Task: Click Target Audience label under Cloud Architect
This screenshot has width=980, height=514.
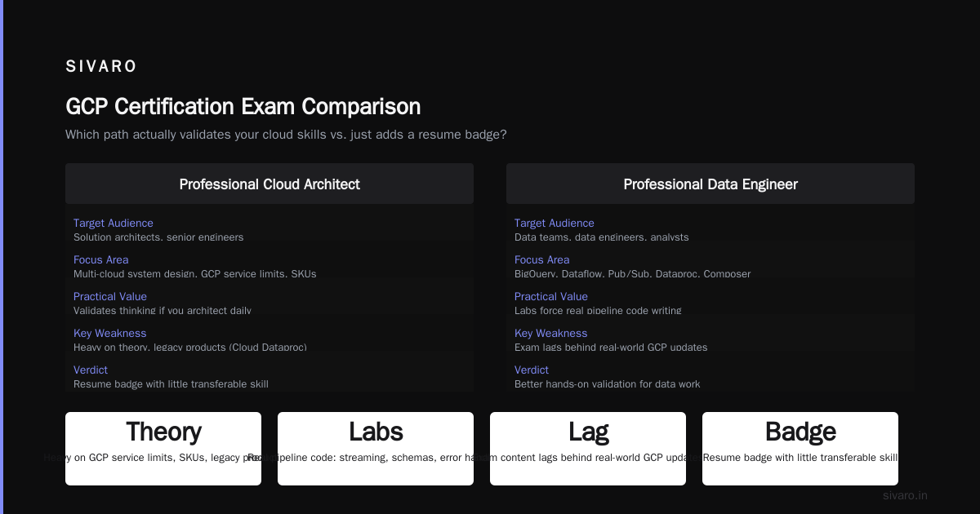Action: (114, 223)
